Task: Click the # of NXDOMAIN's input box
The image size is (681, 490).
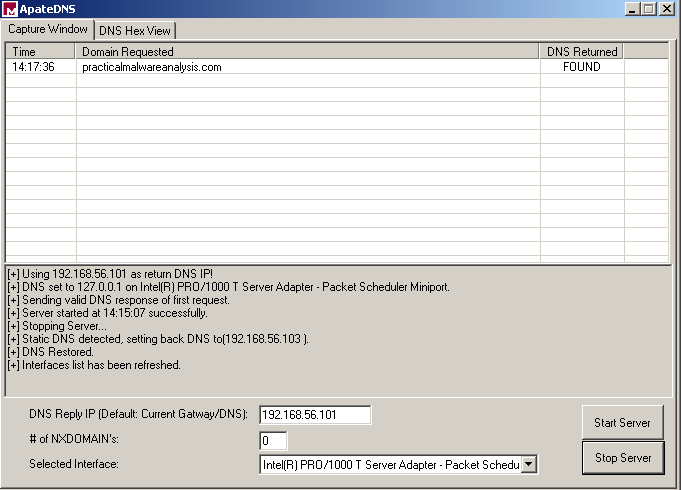Action: [273, 440]
